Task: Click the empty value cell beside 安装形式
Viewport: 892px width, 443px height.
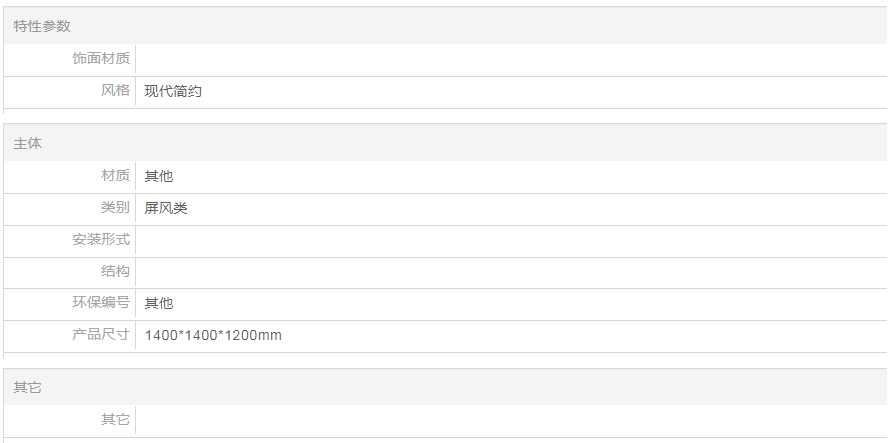Action: click(510, 240)
